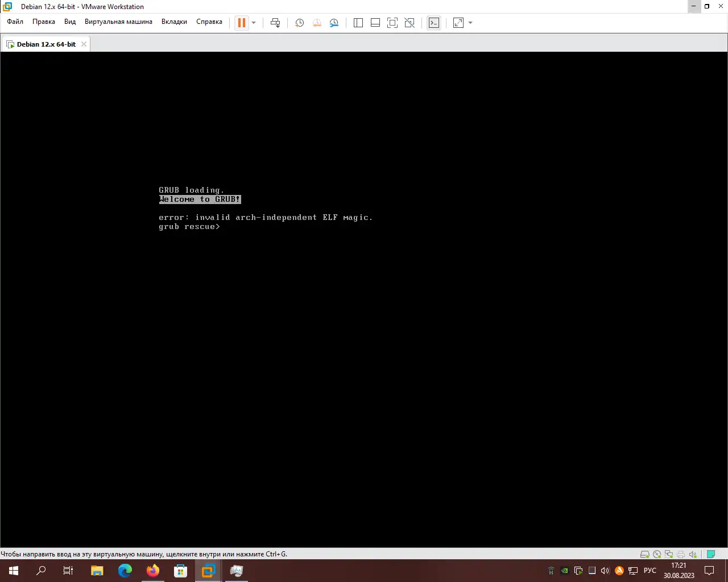Launch Microsoft Edge from the taskbar

[x=125, y=571]
